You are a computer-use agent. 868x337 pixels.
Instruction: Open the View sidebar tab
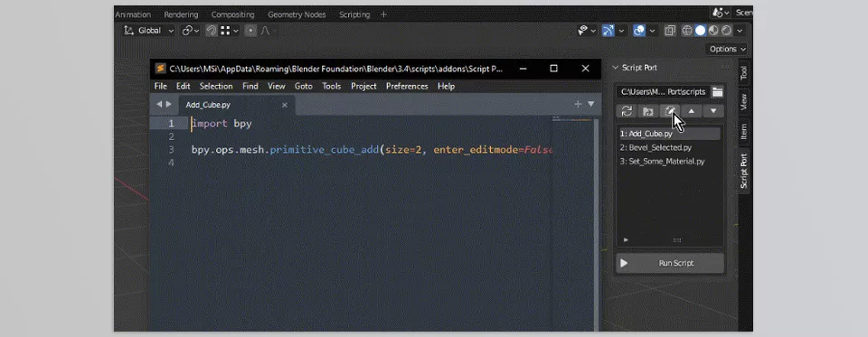(743, 102)
